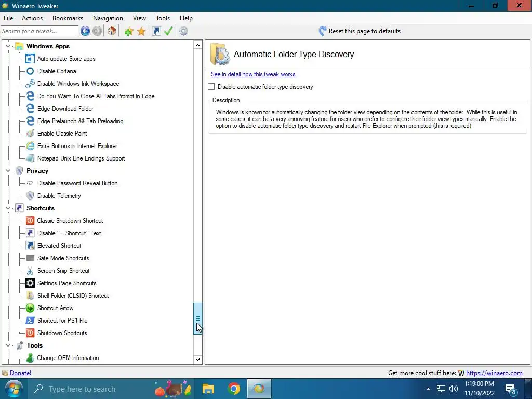Open the Actions menu
This screenshot has width=532, height=399.
coord(32,18)
